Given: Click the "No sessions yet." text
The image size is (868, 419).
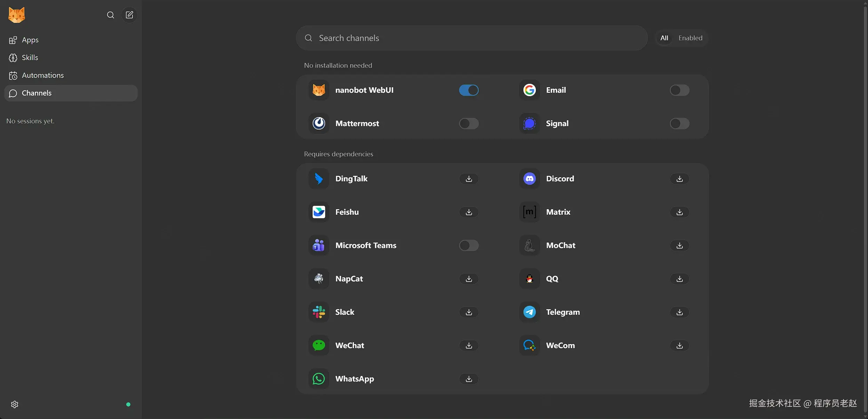Looking at the screenshot, I should pos(30,121).
